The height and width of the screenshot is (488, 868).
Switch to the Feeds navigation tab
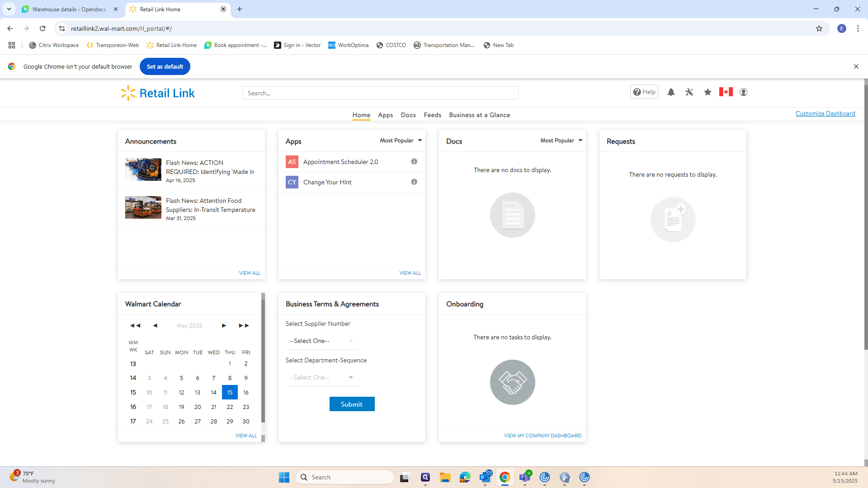[432, 115]
